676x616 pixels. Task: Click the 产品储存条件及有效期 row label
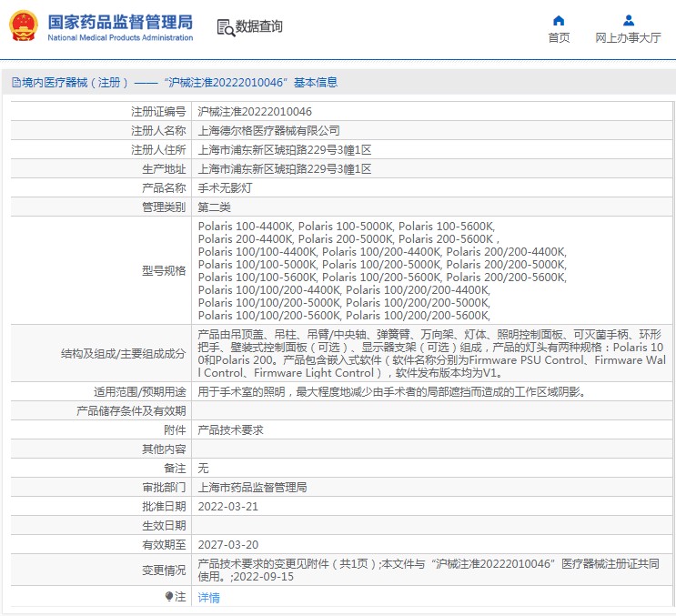[x=131, y=410]
